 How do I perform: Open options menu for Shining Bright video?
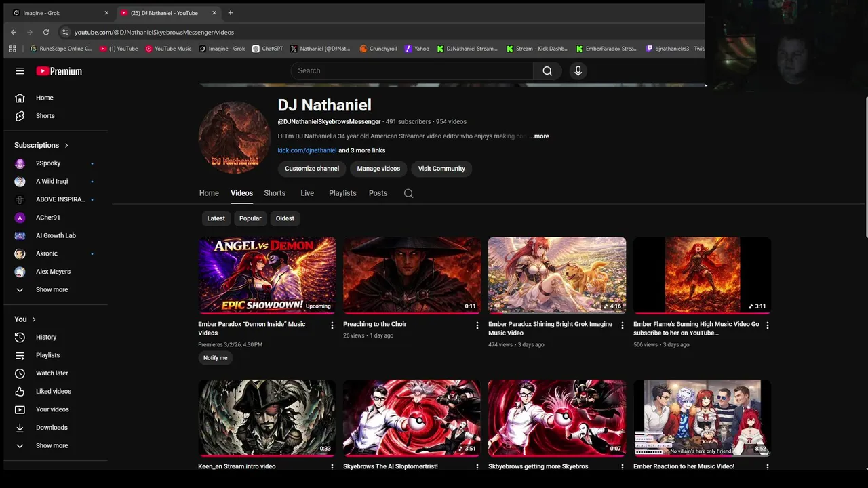tap(622, 325)
